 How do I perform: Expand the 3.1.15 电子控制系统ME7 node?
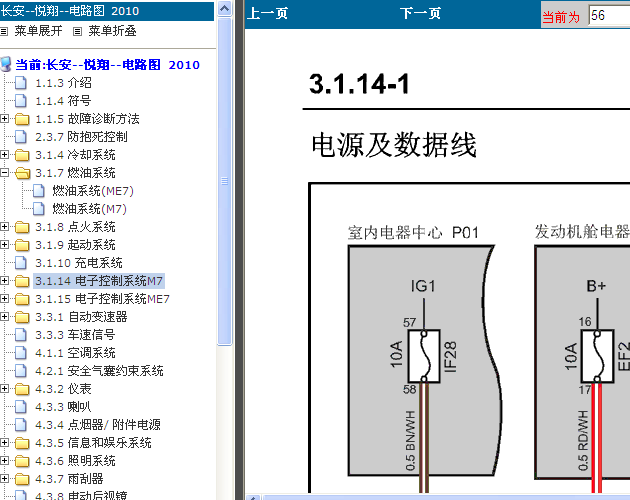pyautogui.click(x=4, y=299)
